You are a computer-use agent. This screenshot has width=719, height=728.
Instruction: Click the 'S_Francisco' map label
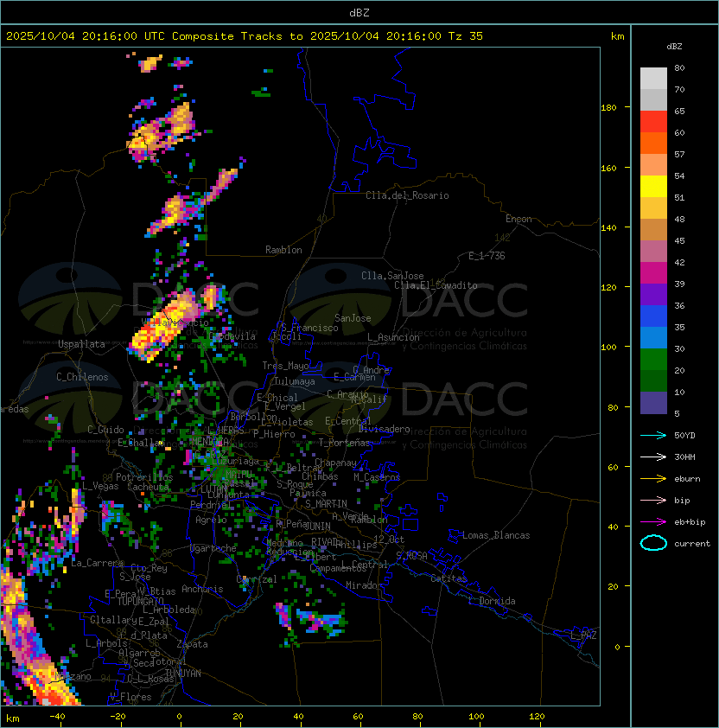(x=309, y=328)
